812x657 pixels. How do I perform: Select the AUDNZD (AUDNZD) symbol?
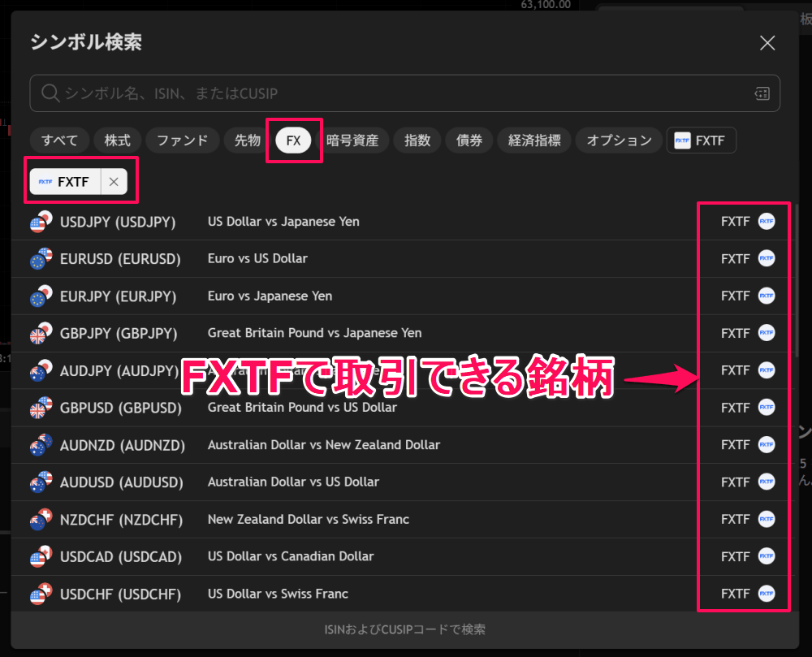point(123,446)
